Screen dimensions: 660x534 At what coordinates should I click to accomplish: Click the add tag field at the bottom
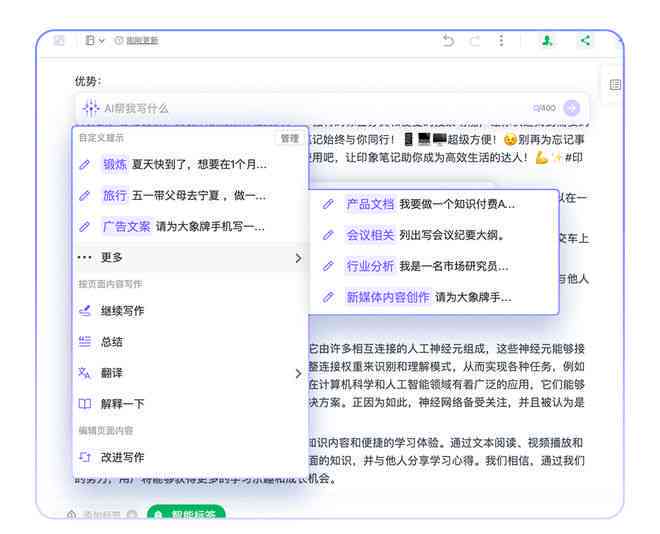[x=100, y=514]
